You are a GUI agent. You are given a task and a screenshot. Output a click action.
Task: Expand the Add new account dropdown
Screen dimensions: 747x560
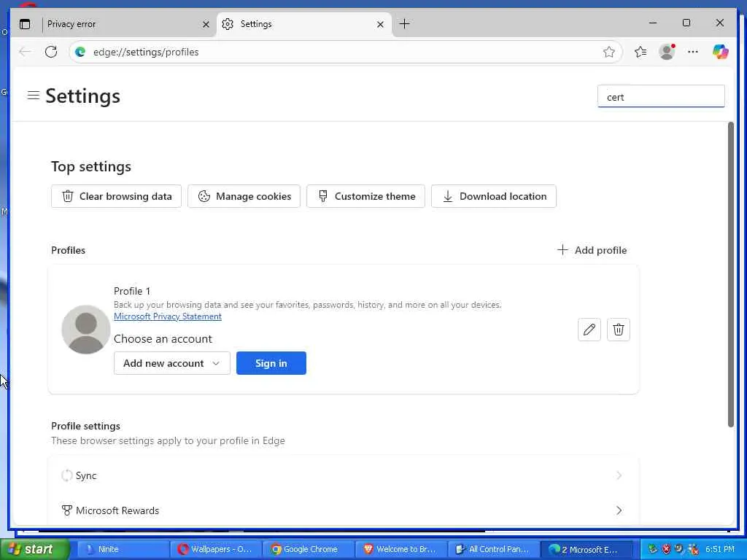172,363
